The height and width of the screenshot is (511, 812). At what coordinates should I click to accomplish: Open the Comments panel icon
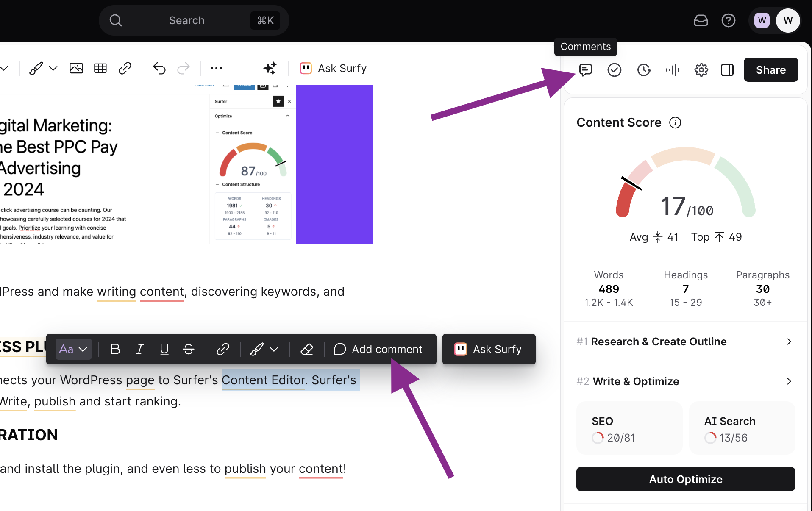pyautogui.click(x=585, y=70)
